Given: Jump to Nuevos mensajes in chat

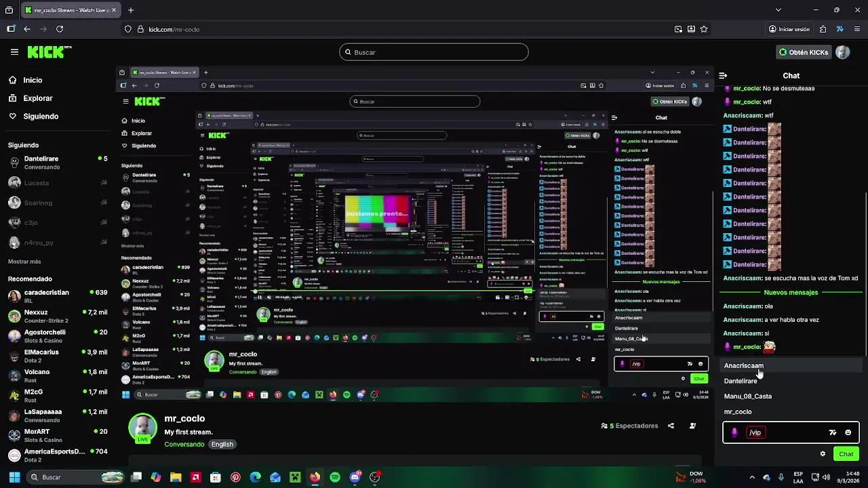Looking at the screenshot, I should 791,292.
